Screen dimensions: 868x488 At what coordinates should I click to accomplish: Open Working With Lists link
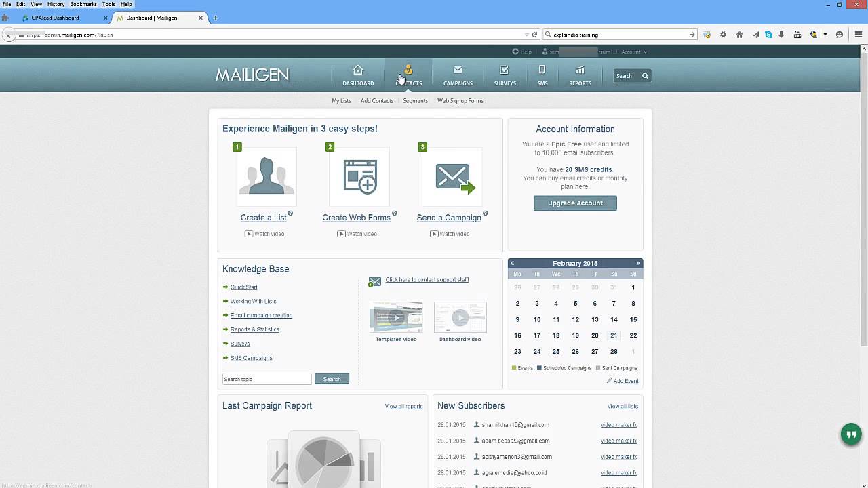click(253, 302)
